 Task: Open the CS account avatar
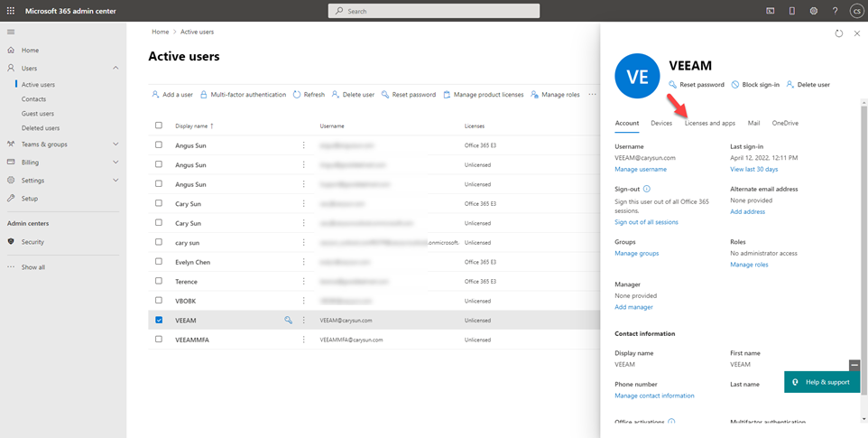(x=856, y=11)
